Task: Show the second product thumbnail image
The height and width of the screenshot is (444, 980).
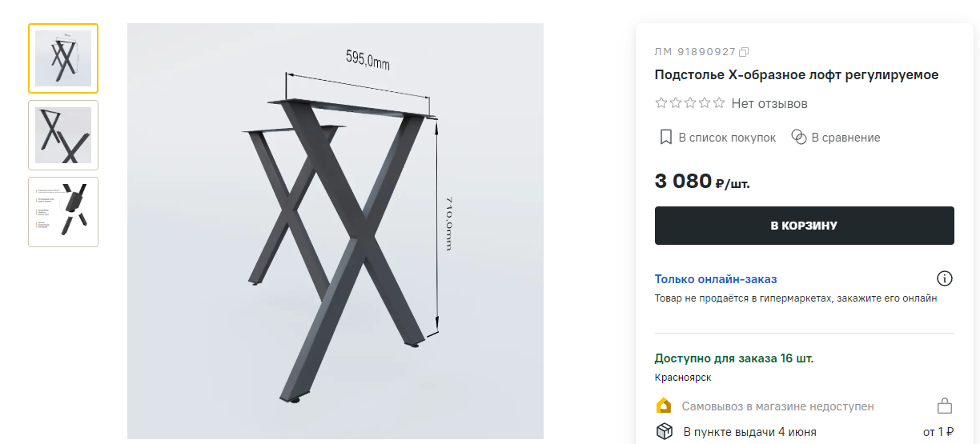Action: click(63, 135)
